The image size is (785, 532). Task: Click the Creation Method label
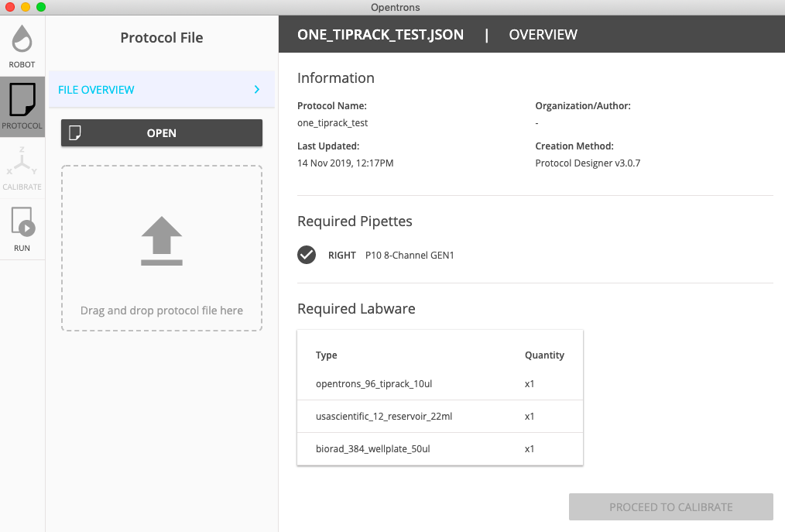click(574, 146)
